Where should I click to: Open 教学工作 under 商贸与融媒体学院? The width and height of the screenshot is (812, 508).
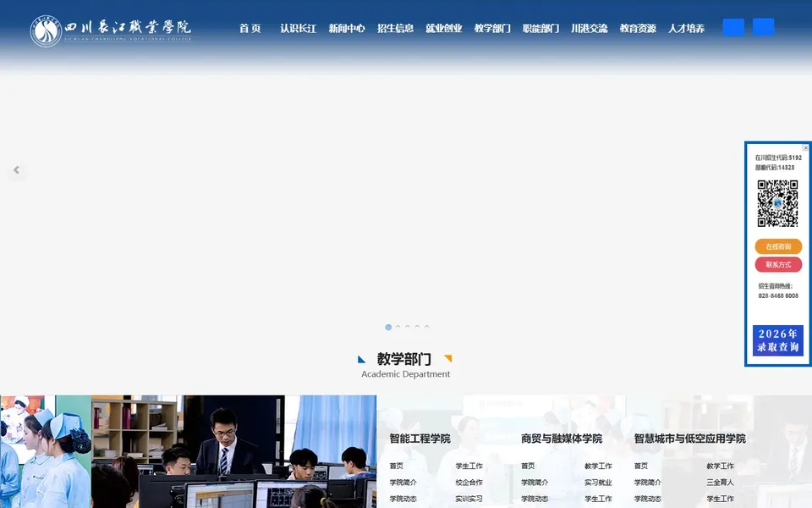(x=598, y=466)
